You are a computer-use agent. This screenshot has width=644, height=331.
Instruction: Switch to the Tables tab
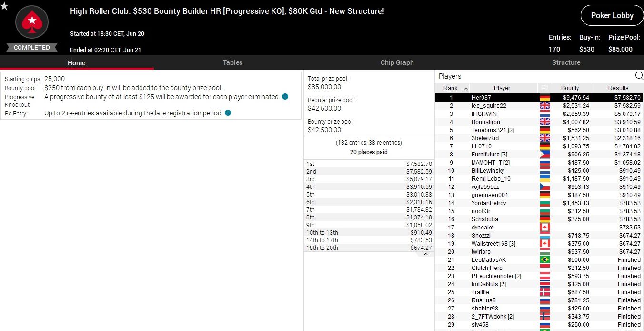point(232,62)
